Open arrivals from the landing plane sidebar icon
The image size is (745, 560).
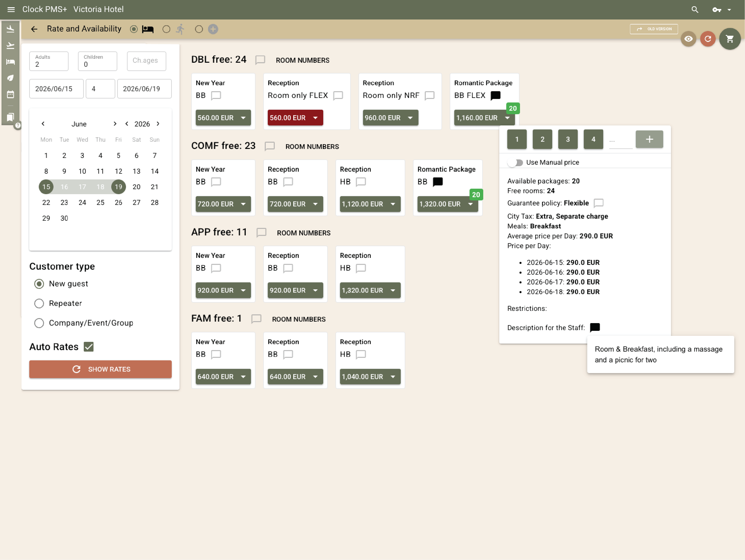point(10,29)
